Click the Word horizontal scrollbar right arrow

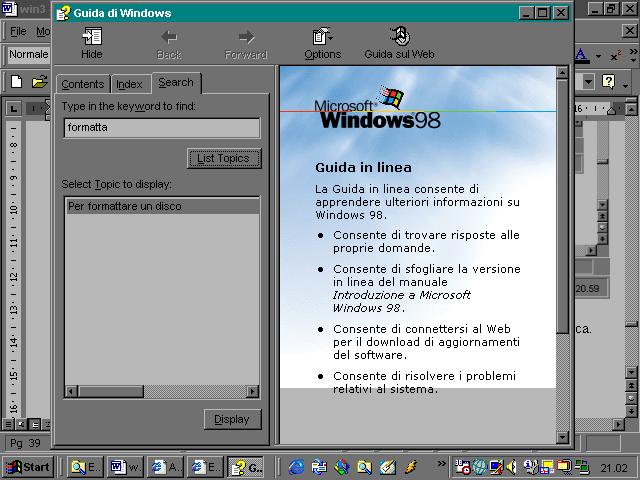[x=619, y=424]
